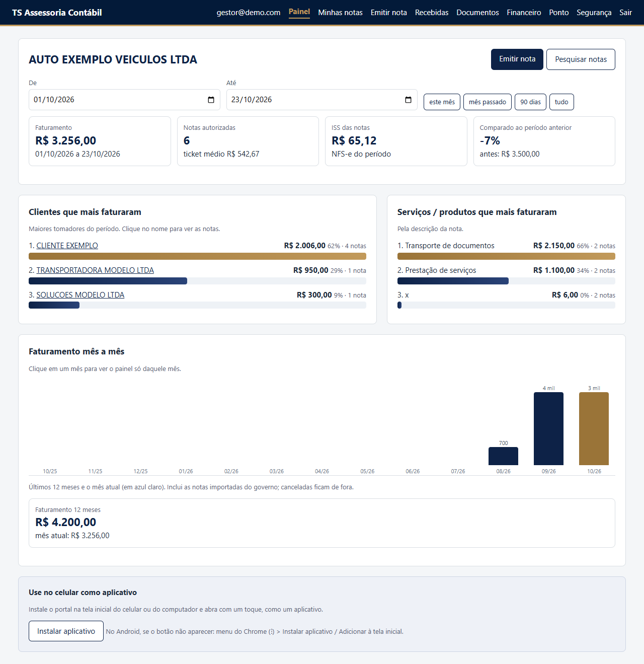
Task: Select the 10/26 gold bar in monthly chart
Action: pyautogui.click(x=594, y=428)
